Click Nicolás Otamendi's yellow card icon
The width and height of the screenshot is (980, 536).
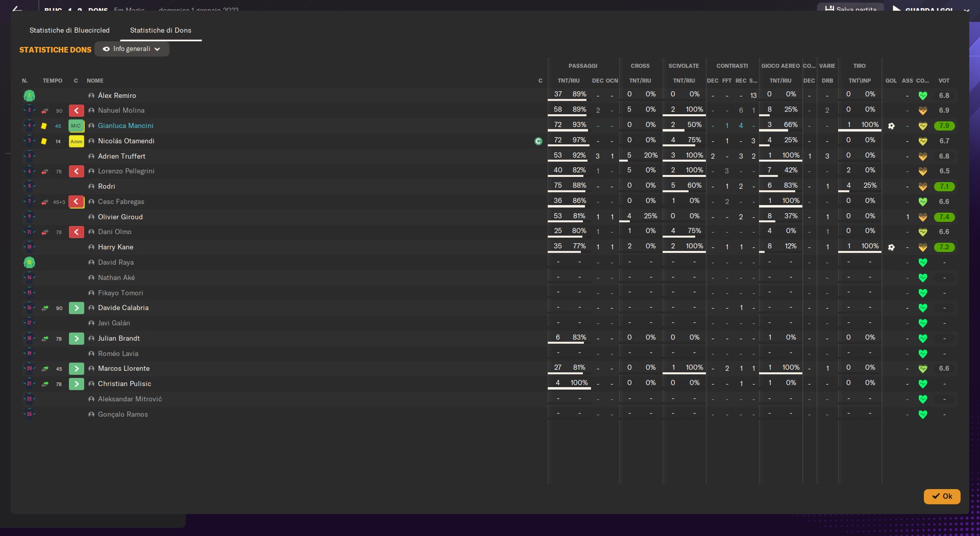coord(44,141)
